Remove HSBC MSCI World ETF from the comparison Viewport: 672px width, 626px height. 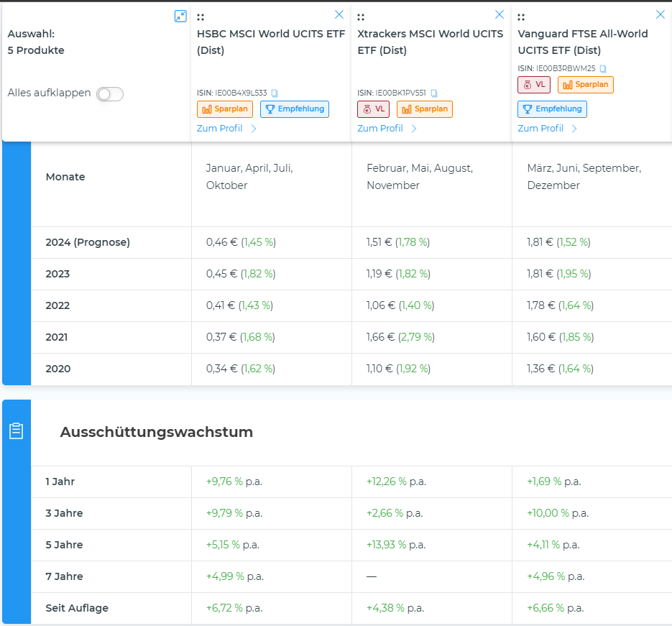(339, 14)
